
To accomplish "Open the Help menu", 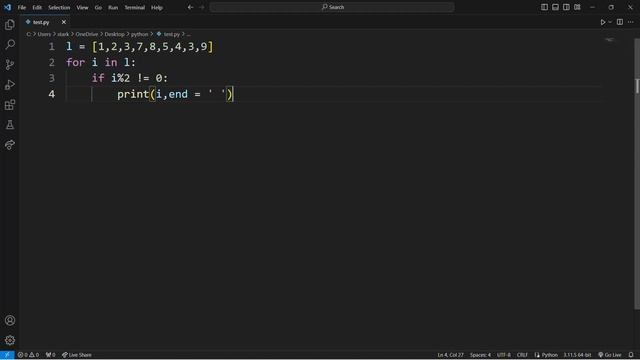I will 157,7.
